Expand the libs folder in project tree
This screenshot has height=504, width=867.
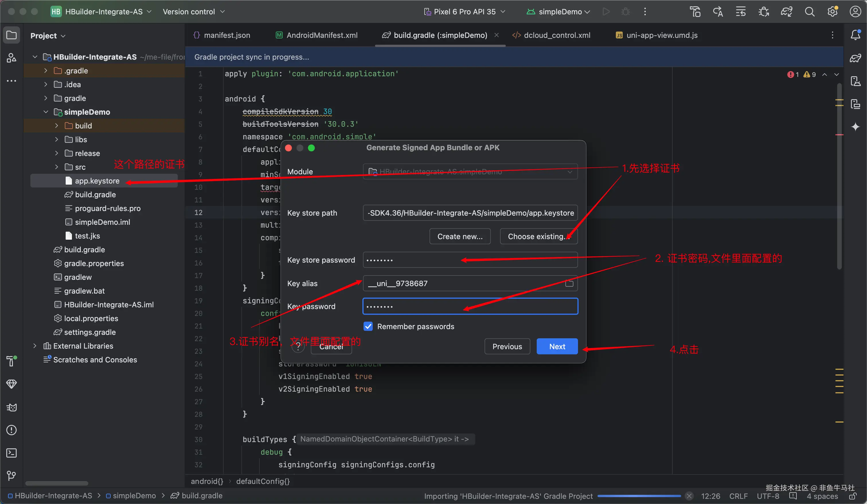[x=57, y=139]
